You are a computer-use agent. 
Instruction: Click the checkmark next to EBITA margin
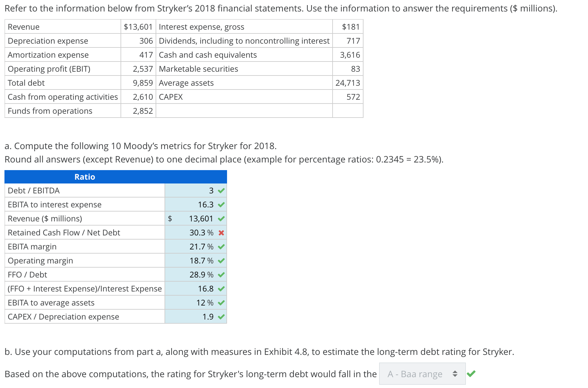pos(221,246)
